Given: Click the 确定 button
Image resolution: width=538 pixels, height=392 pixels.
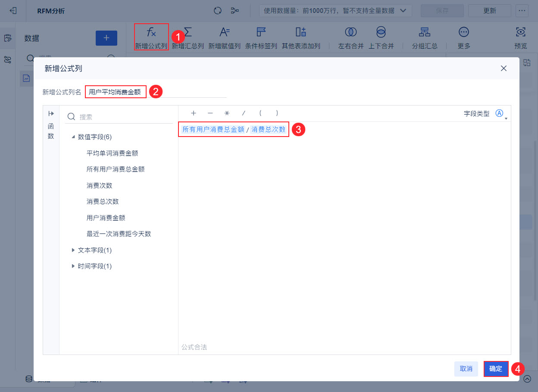Looking at the screenshot, I should coord(496,369).
